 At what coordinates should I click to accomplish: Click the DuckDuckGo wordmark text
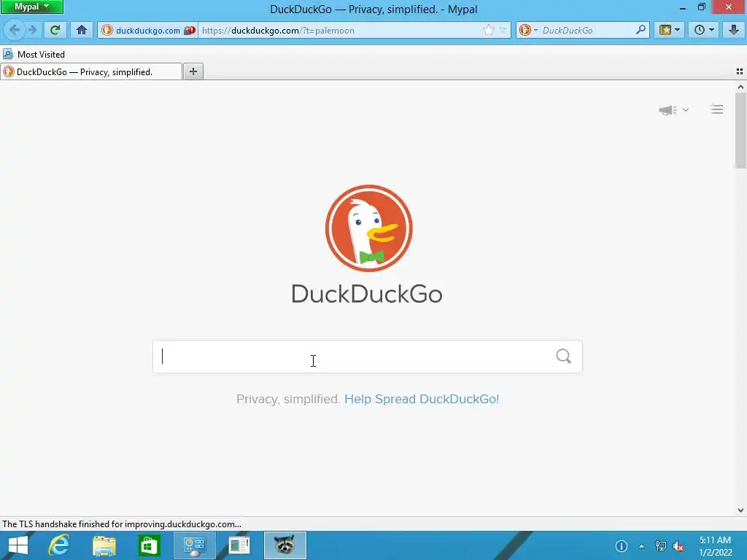coord(367,294)
